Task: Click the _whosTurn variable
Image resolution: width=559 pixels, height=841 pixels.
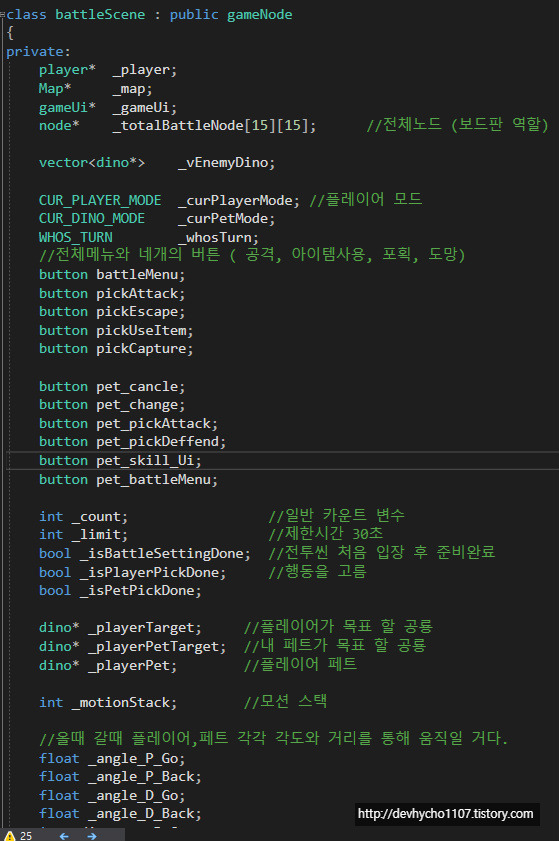Action: point(218,237)
